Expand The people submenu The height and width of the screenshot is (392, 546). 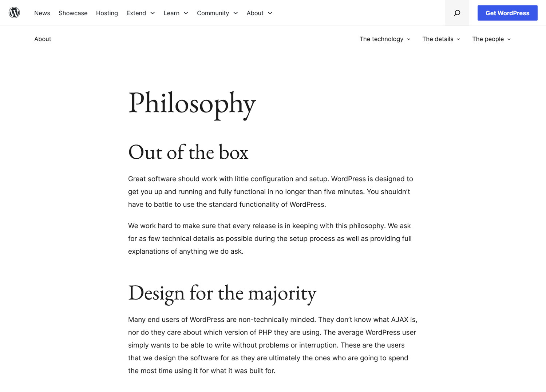point(488,39)
